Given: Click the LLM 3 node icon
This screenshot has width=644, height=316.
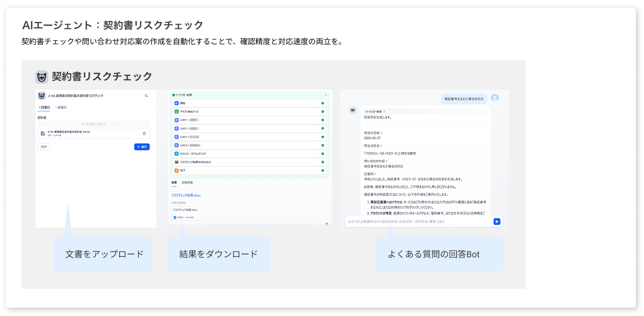Looking at the screenshot, I should click(177, 137).
